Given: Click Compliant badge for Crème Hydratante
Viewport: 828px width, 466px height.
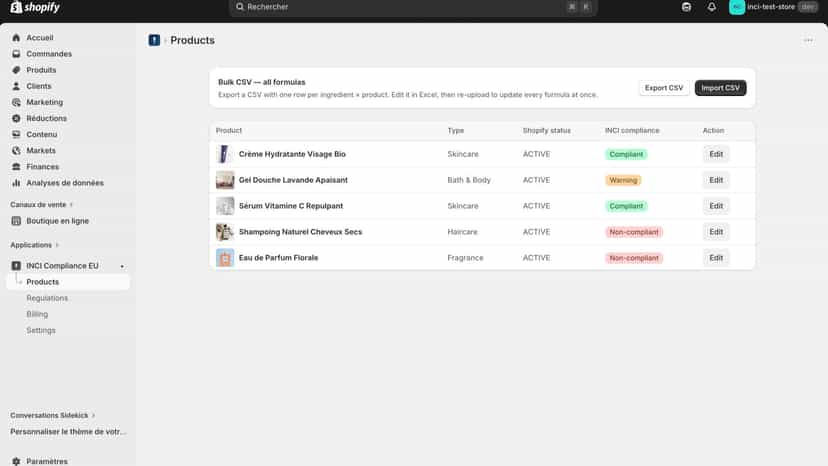Looking at the screenshot, I should [626, 154].
